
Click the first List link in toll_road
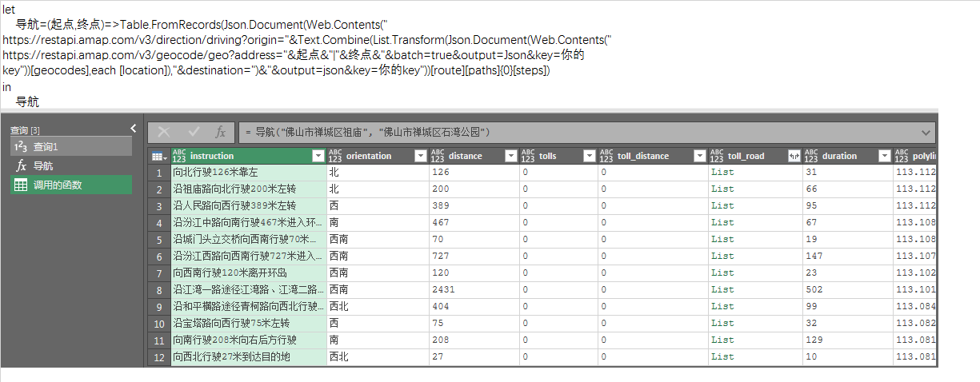(x=722, y=172)
